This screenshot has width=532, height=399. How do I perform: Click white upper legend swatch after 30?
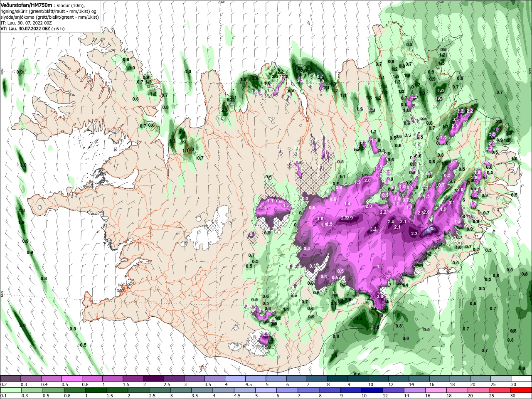[521, 379]
